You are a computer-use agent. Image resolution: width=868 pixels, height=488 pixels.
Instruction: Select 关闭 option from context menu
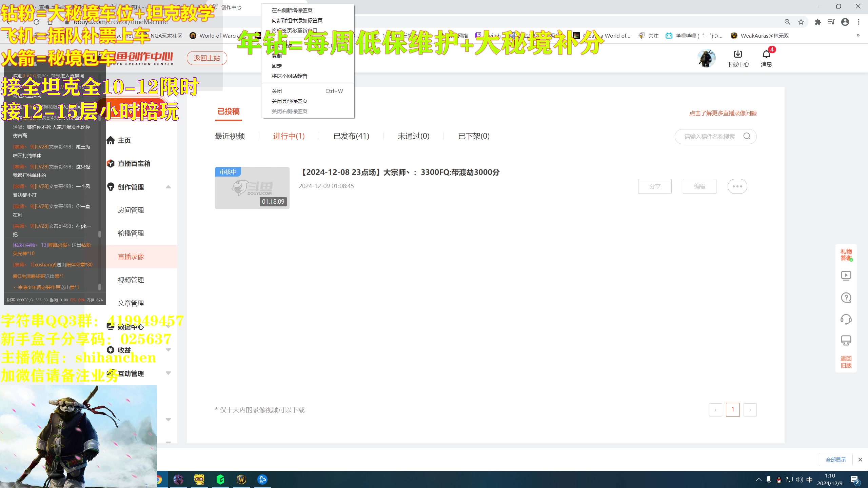pos(278,90)
